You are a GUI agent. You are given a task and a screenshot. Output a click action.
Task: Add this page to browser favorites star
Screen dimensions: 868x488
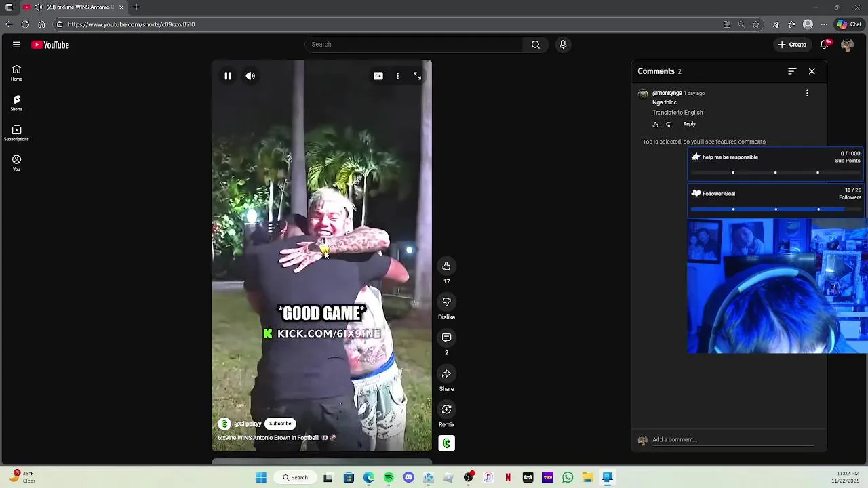click(x=756, y=24)
